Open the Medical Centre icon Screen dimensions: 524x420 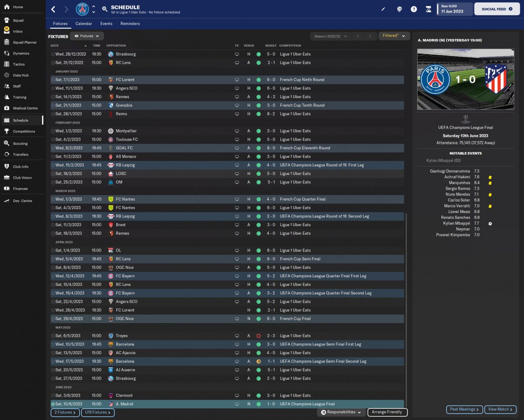[7, 108]
